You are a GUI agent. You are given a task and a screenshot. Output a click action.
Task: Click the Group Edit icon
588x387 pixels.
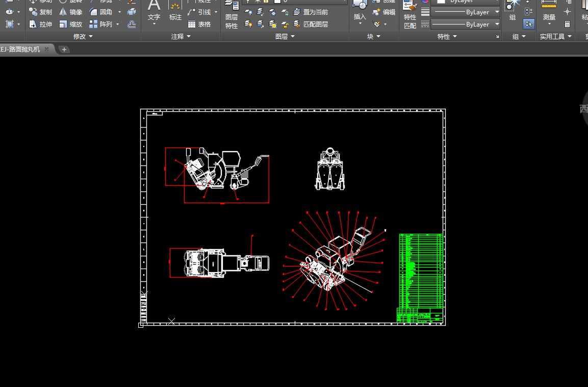tap(528, 12)
